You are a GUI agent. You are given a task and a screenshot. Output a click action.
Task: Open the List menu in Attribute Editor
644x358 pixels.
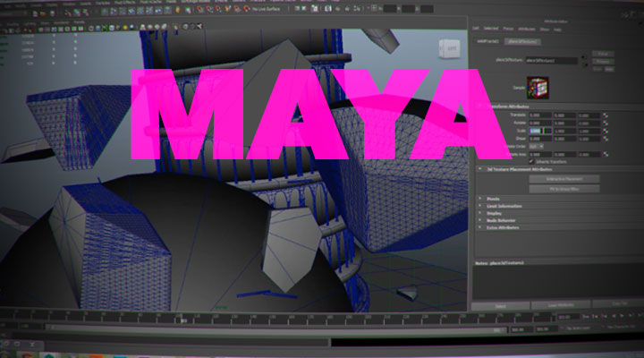click(476, 29)
